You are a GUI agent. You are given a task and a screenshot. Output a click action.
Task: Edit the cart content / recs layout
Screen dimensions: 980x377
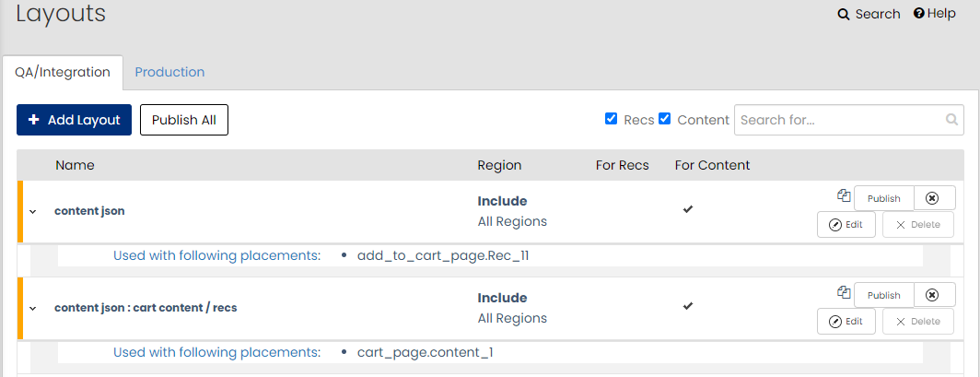(846, 322)
